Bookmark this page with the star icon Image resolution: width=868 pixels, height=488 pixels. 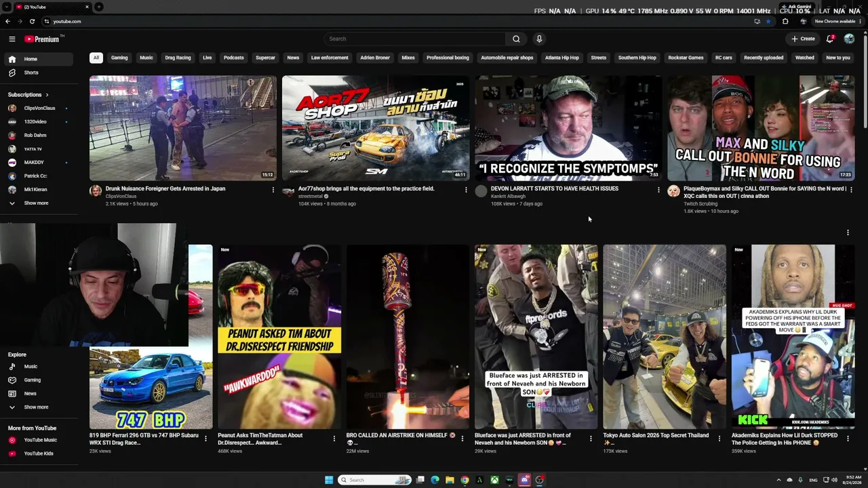(x=768, y=21)
